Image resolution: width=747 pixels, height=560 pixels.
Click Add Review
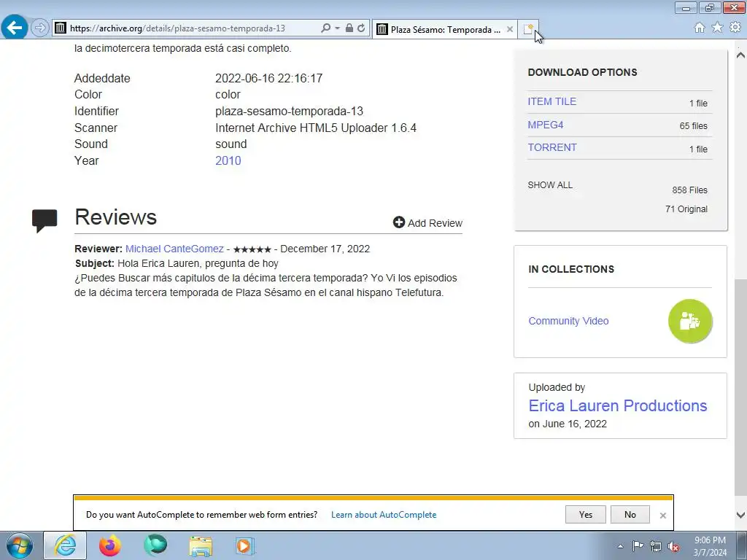pos(427,223)
